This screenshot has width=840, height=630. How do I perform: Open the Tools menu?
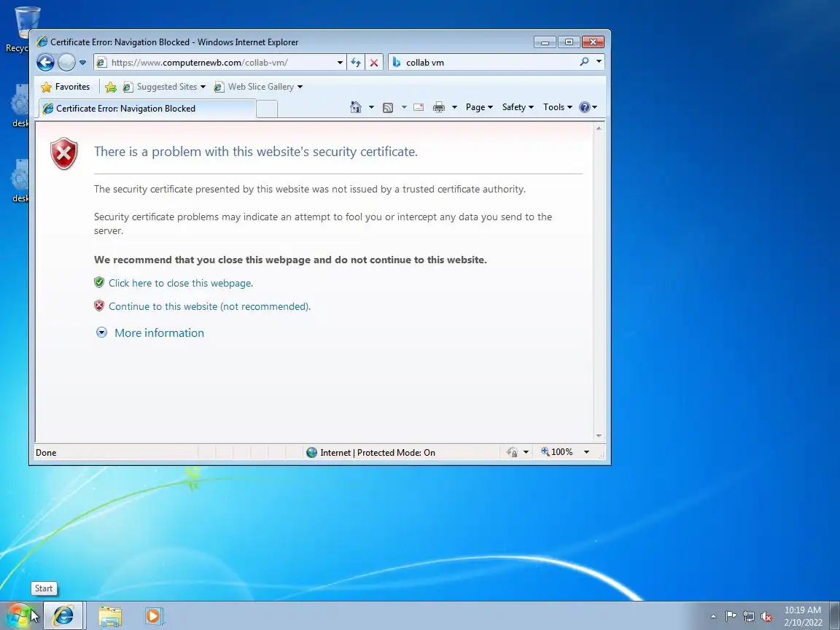coord(558,107)
